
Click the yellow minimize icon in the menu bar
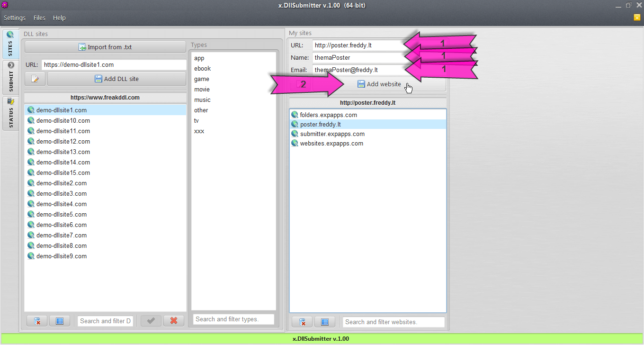tap(637, 18)
